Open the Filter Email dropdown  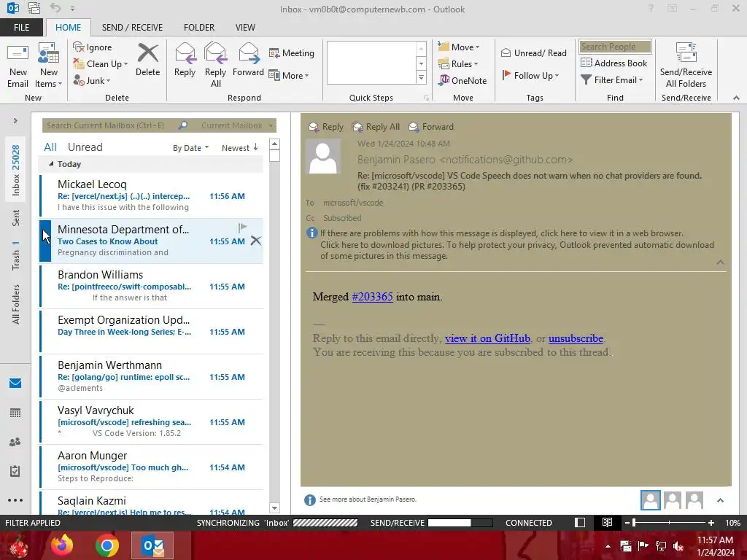pyautogui.click(x=612, y=79)
